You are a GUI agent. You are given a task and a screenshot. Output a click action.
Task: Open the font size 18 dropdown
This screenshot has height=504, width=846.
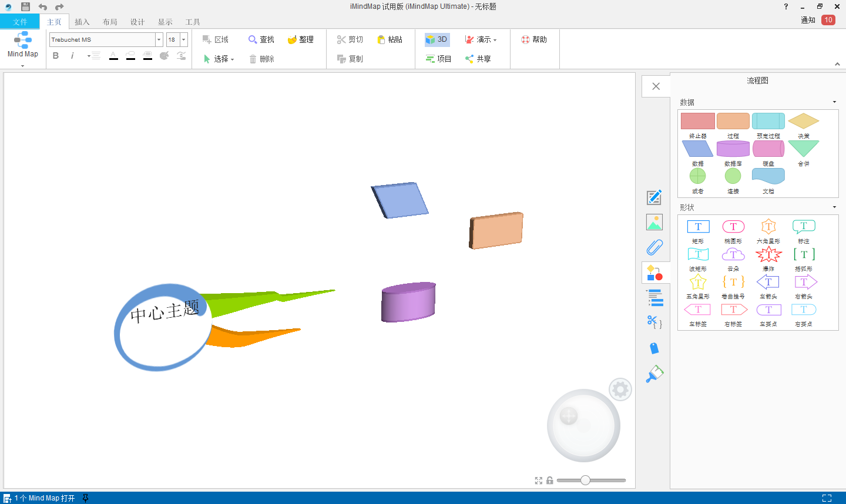point(183,39)
